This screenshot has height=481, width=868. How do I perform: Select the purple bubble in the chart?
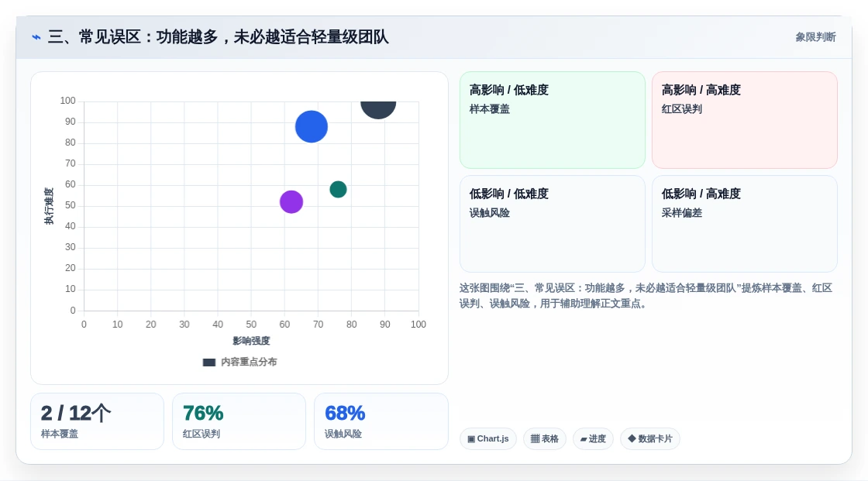[291, 201]
